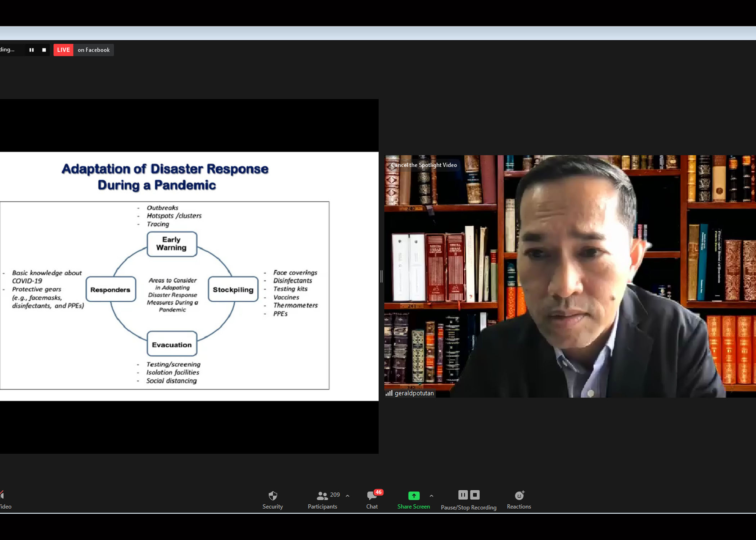Screen dimensions: 756x540
Task: Expand the caret next to Participants
Action: 347,496
